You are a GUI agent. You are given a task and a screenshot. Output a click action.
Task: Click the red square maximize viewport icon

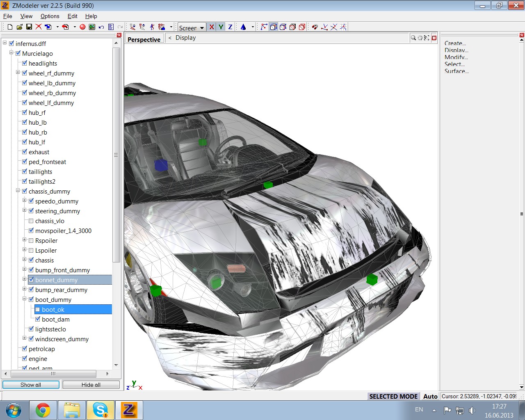(x=434, y=38)
